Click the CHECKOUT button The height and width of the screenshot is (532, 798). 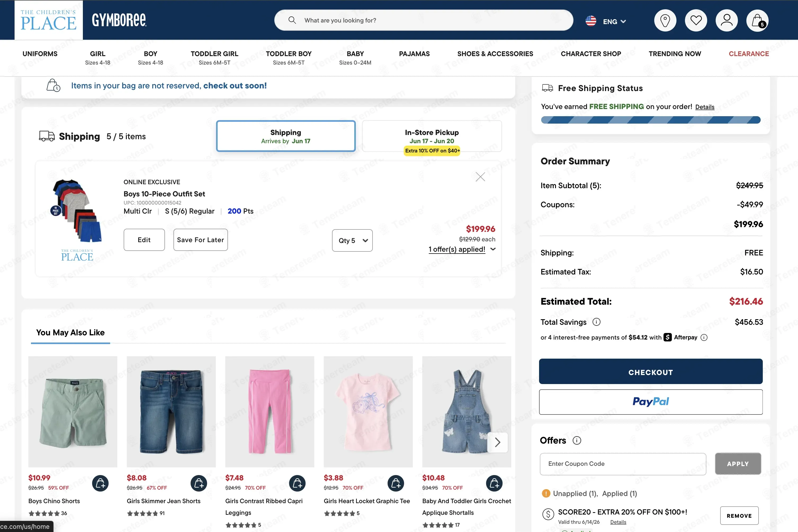(650, 372)
